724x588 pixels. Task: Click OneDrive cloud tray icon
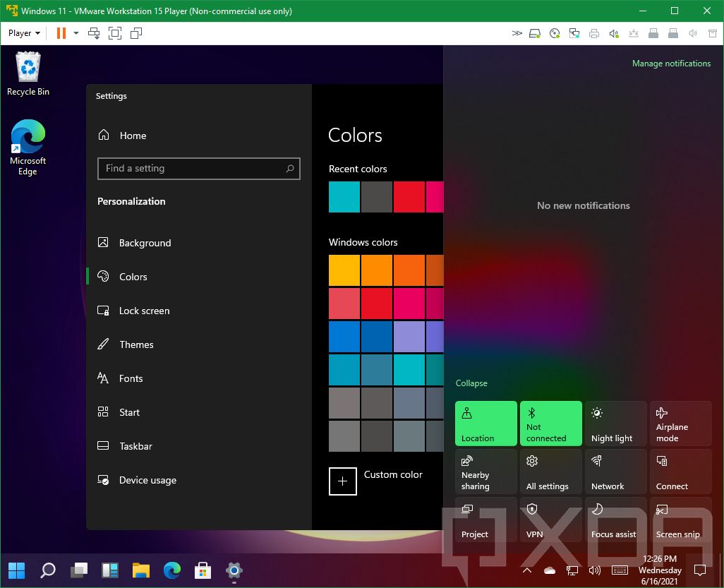pos(550,570)
